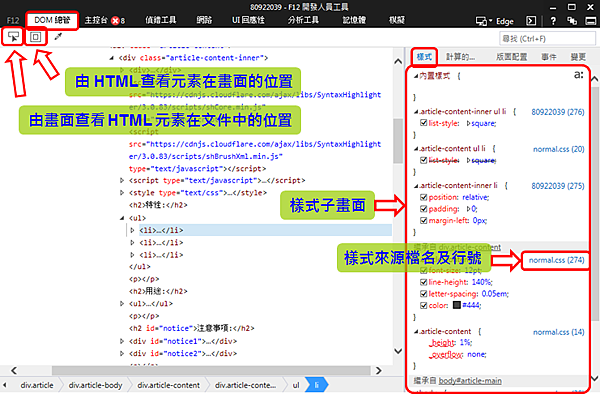Click the horizontal scrollbar left arrow
Image resolution: width=600 pixels, height=394 pixels.
(14, 370)
